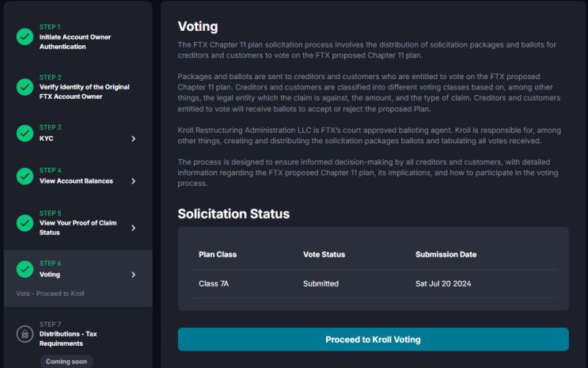Click View Account Balances checkmark icon
Viewport: 588px width, 368px height.
pos(24,176)
